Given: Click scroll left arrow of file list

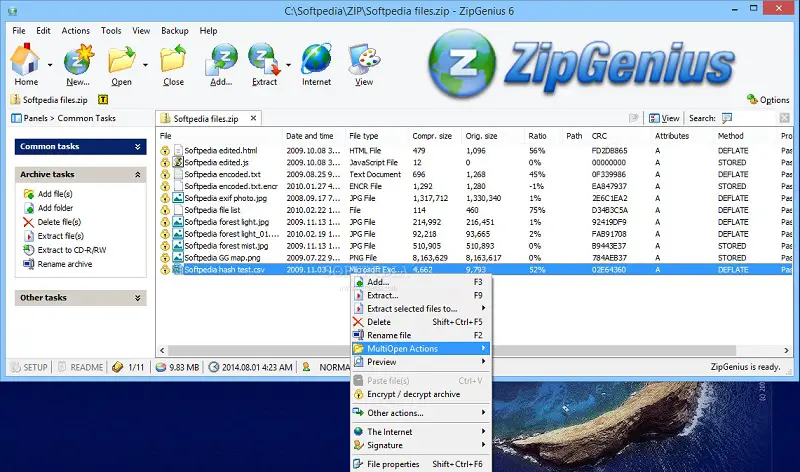Looking at the screenshot, I should [x=162, y=351].
